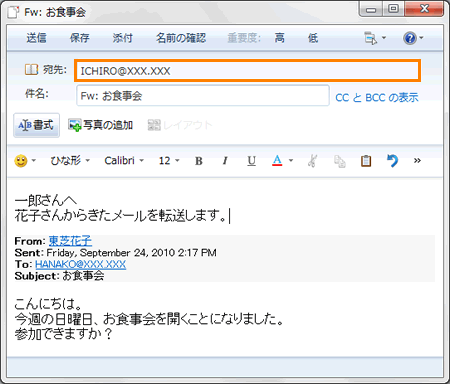Image resolution: width=450 pixels, height=384 pixels.
Task: Click the document icon in title bar
Action: coord(13,12)
